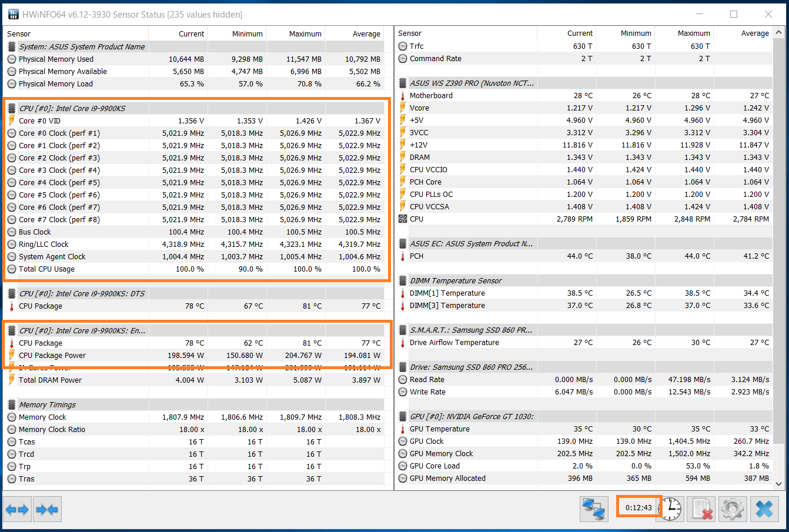Select CPU [#0] Intel Core i9-9900KS: DTS header
The image size is (789, 532).
pyautogui.click(x=194, y=293)
